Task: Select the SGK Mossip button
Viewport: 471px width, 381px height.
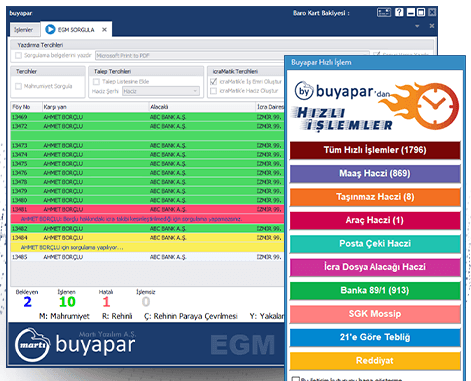Action: (x=375, y=314)
